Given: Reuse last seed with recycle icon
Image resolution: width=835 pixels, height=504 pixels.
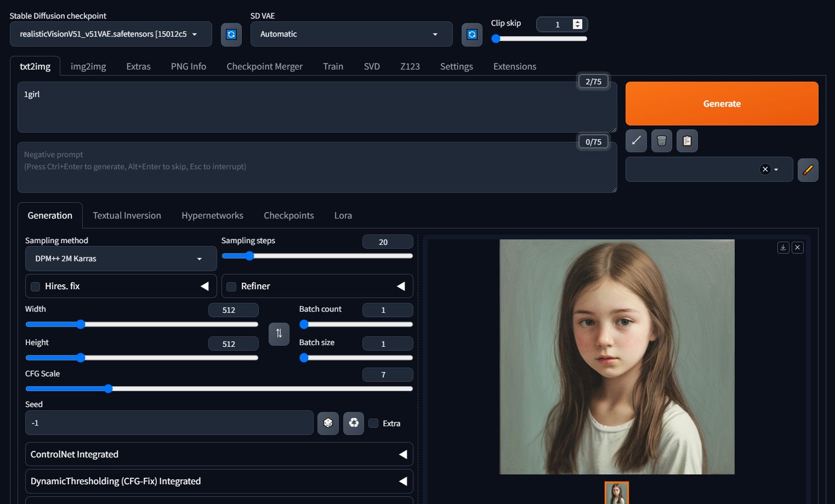Looking at the screenshot, I should pos(354,423).
